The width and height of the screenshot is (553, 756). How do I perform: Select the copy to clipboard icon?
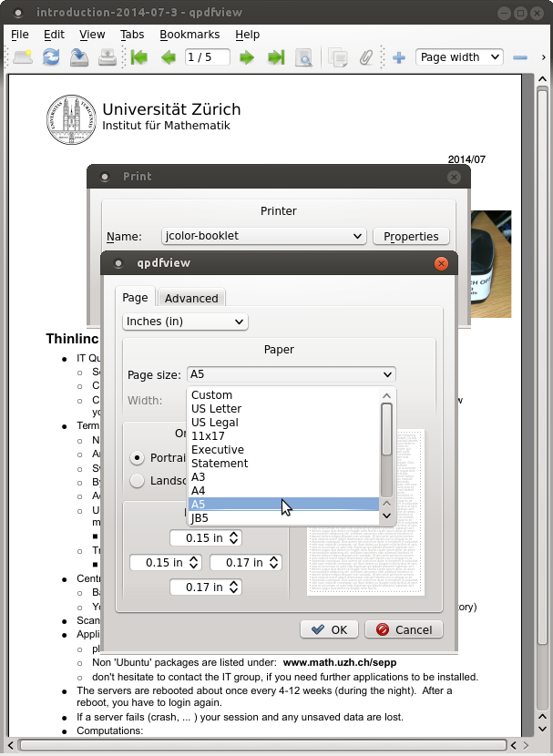338,57
